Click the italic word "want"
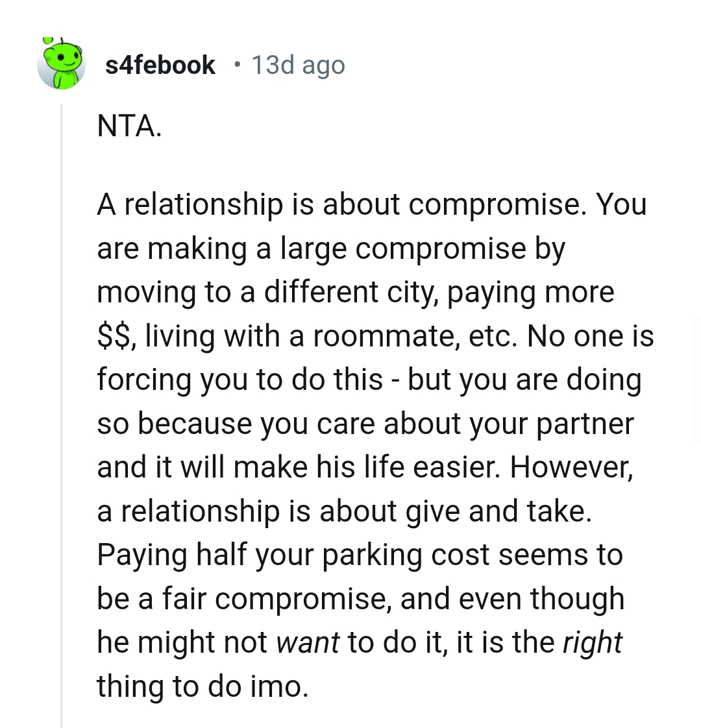Image resolution: width=701 pixels, height=728 pixels. click(307, 642)
